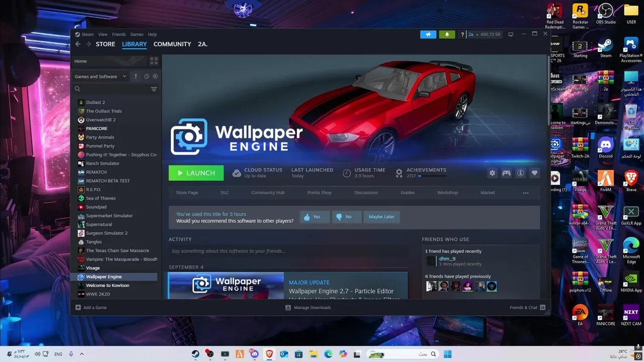The width and height of the screenshot is (644, 362).
Task: Click the thumbs down No button
Action: 347,217
